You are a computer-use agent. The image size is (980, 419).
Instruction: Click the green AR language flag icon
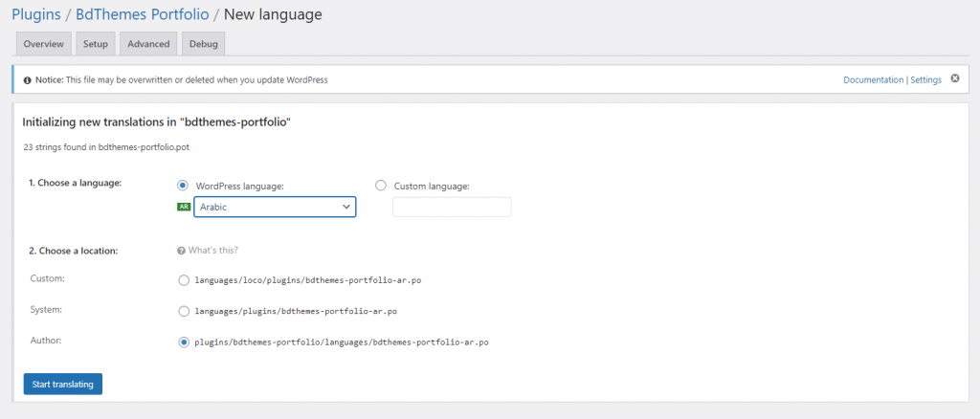coord(184,207)
